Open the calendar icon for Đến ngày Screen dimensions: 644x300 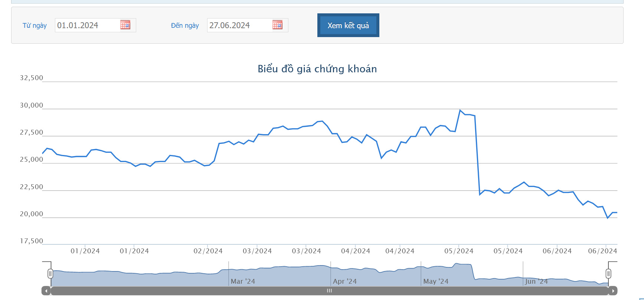click(x=277, y=25)
